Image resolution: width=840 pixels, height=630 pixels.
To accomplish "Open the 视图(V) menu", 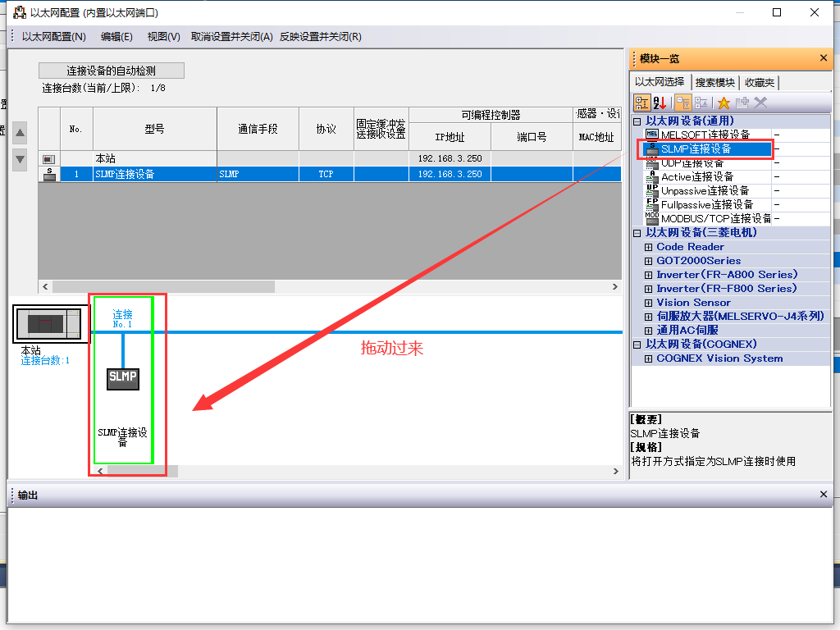I will 163,36.
